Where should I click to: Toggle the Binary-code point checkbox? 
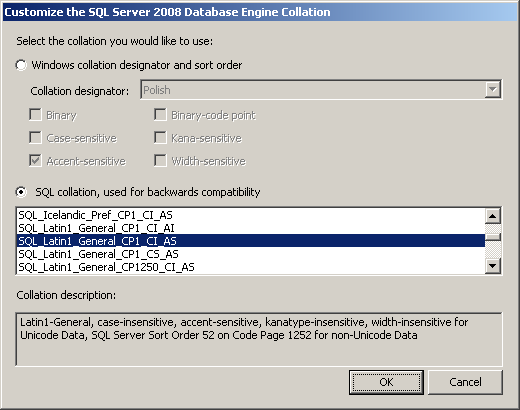[x=160, y=115]
